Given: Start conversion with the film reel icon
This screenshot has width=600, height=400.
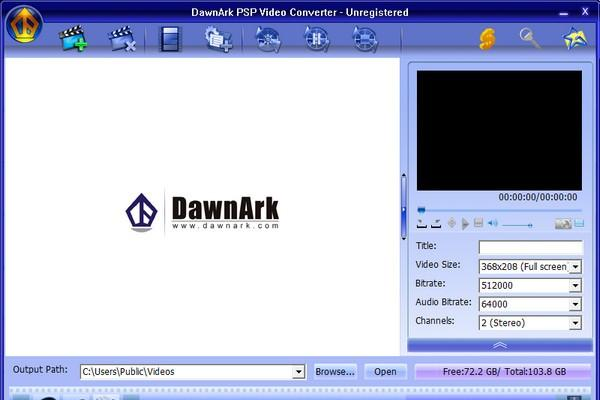Looking at the screenshot, I should (x=268, y=39).
